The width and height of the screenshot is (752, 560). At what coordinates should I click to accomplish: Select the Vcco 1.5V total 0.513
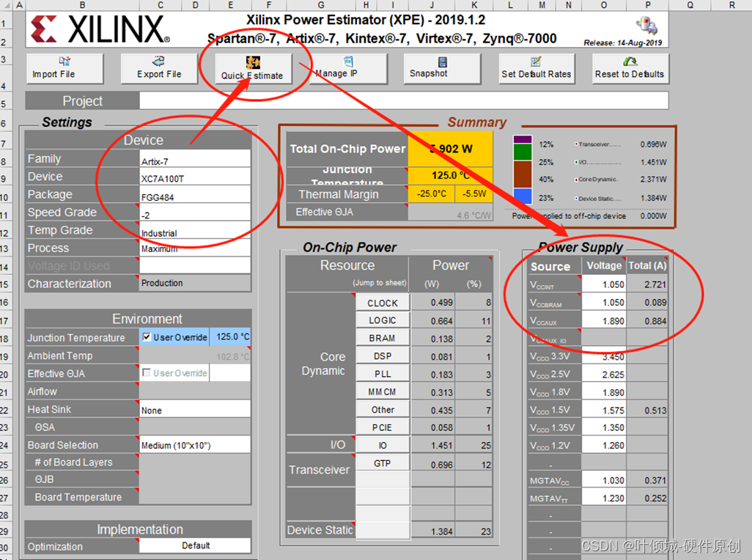647,410
